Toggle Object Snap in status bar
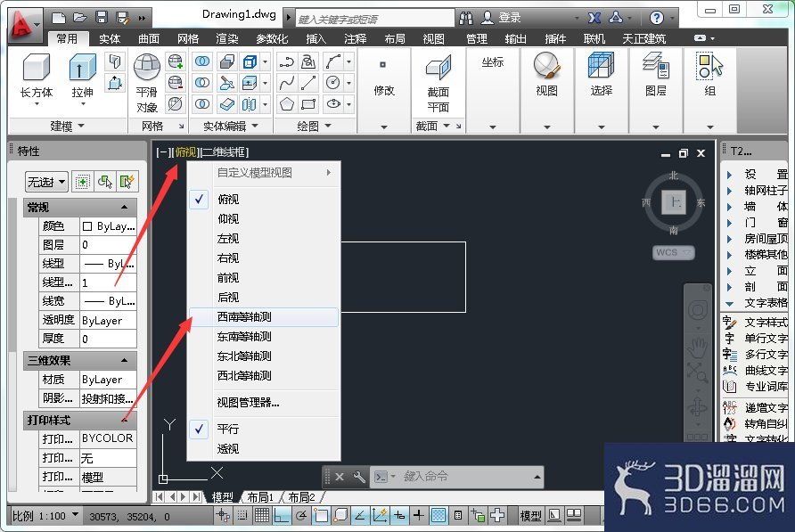This screenshot has width=795, height=532. coord(321,516)
